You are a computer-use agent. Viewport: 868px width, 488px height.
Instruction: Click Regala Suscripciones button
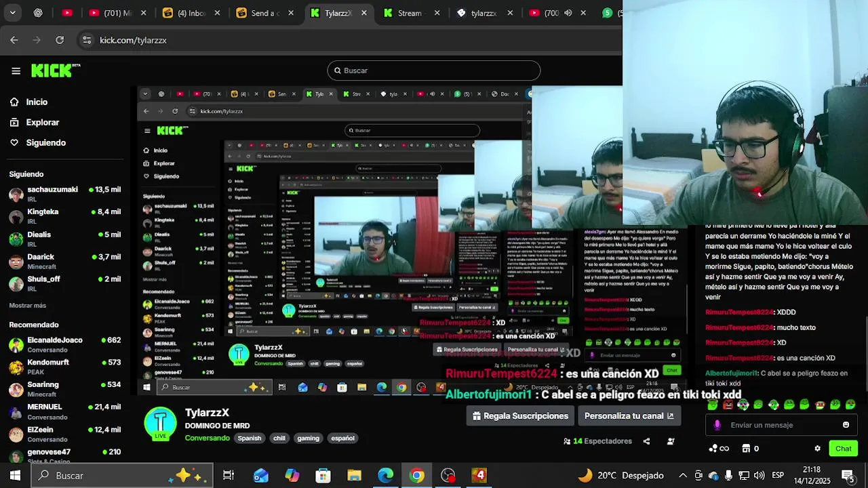click(x=521, y=416)
